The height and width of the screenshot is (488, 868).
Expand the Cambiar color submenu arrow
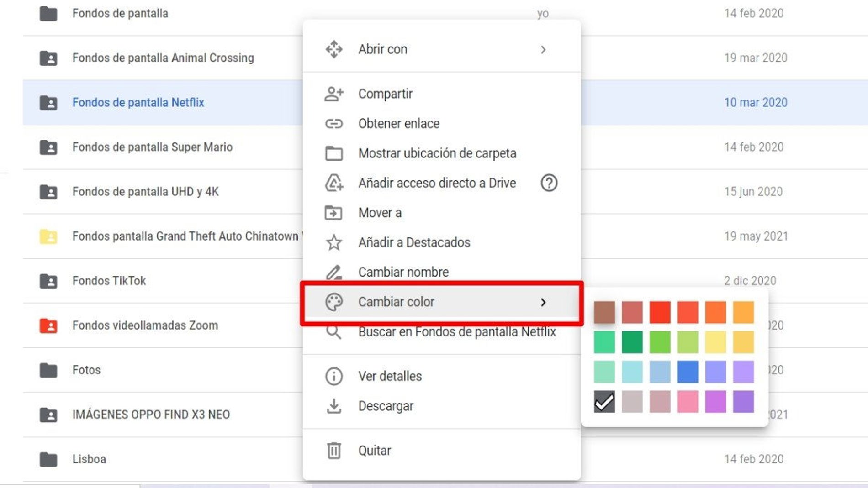tap(543, 302)
